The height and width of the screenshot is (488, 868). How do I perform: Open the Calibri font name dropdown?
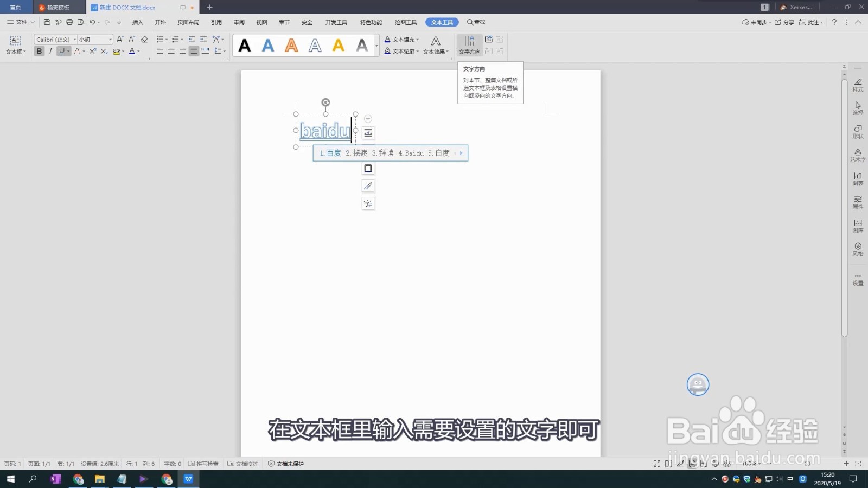[x=74, y=40]
